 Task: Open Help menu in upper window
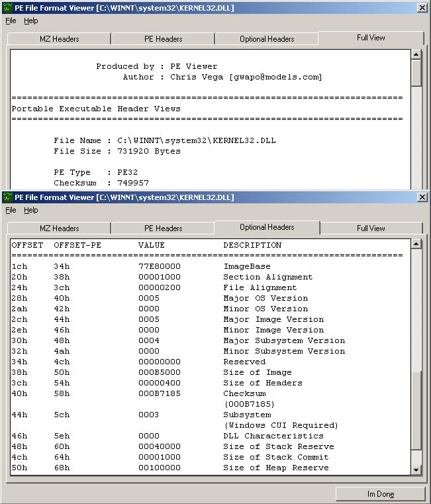(31, 21)
